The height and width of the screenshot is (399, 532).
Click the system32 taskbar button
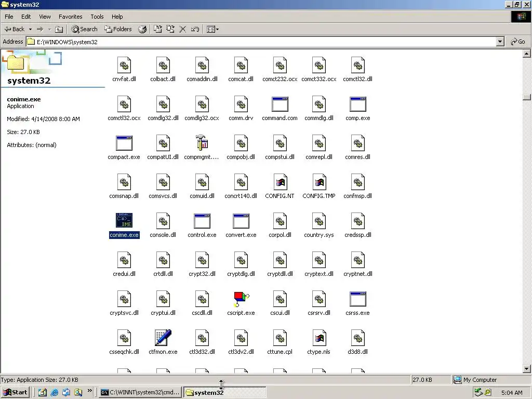pyautogui.click(x=224, y=393)
